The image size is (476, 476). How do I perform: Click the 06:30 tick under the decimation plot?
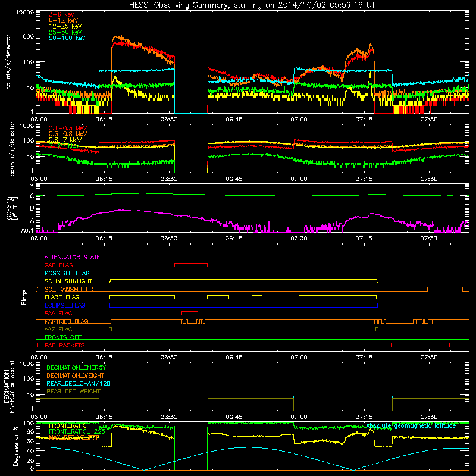pos(169,417)
